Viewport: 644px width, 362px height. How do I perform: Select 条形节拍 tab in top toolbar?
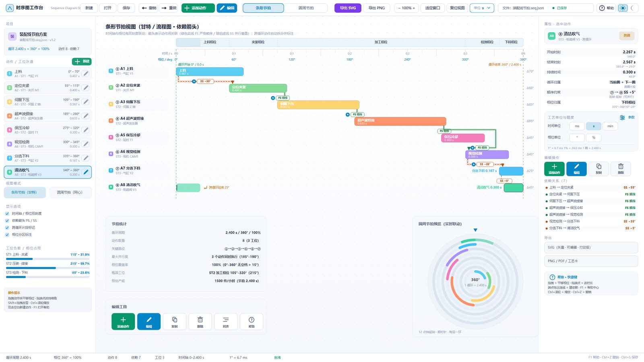pos(263,8)
